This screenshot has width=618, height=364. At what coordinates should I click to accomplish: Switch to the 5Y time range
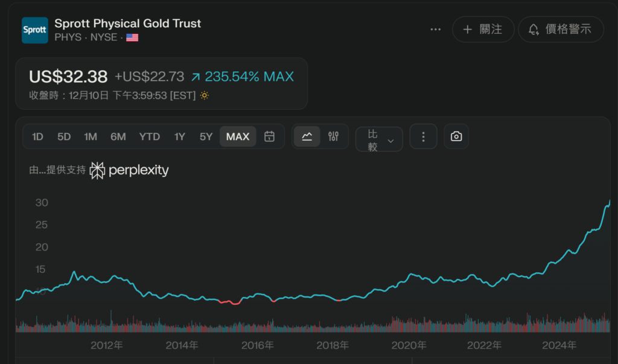(206, 137)
